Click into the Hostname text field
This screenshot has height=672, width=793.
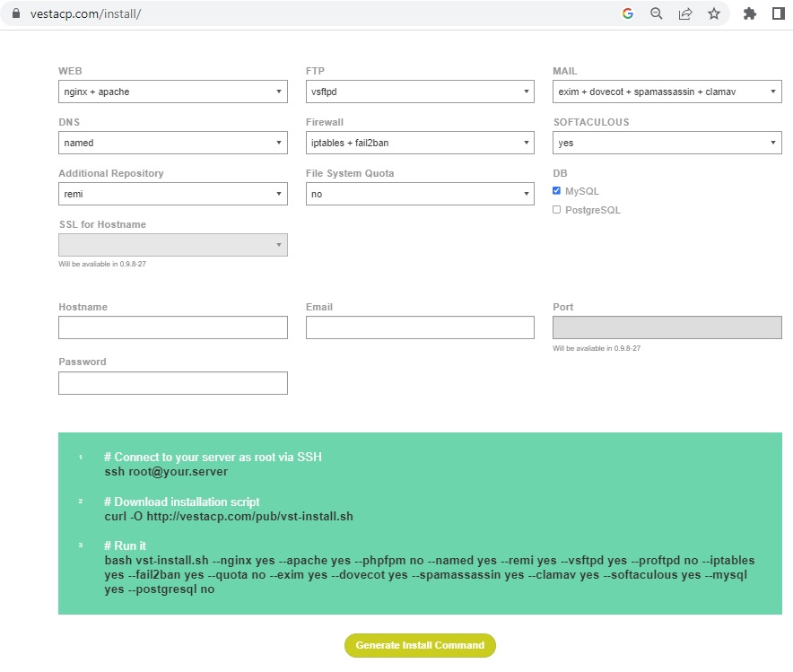[x=173, y=327]
